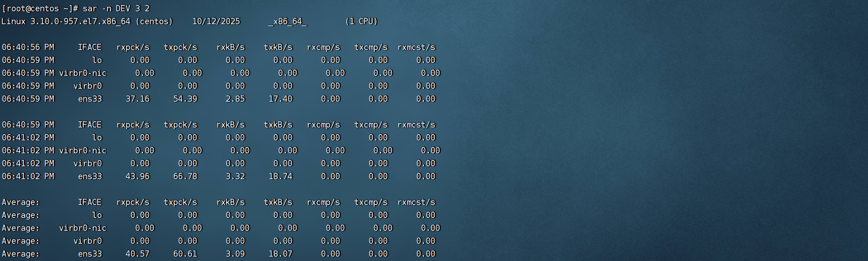Viewport: 868px width, 261px height.
Task: Click the timestamp "06:40:56 PM"
Action: coord(28,47)
